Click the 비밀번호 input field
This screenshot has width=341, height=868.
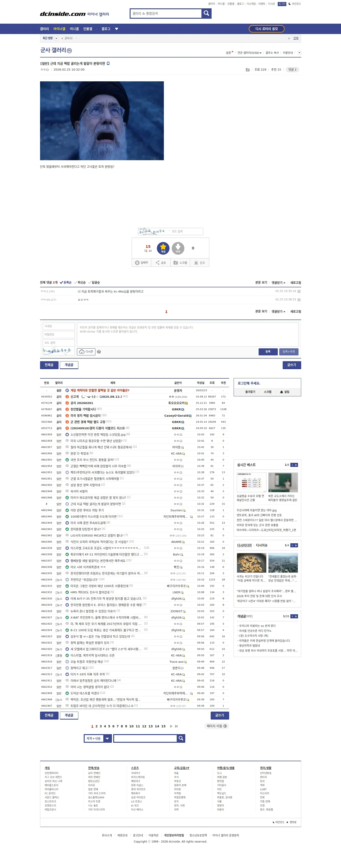click(x=59, y=334)
